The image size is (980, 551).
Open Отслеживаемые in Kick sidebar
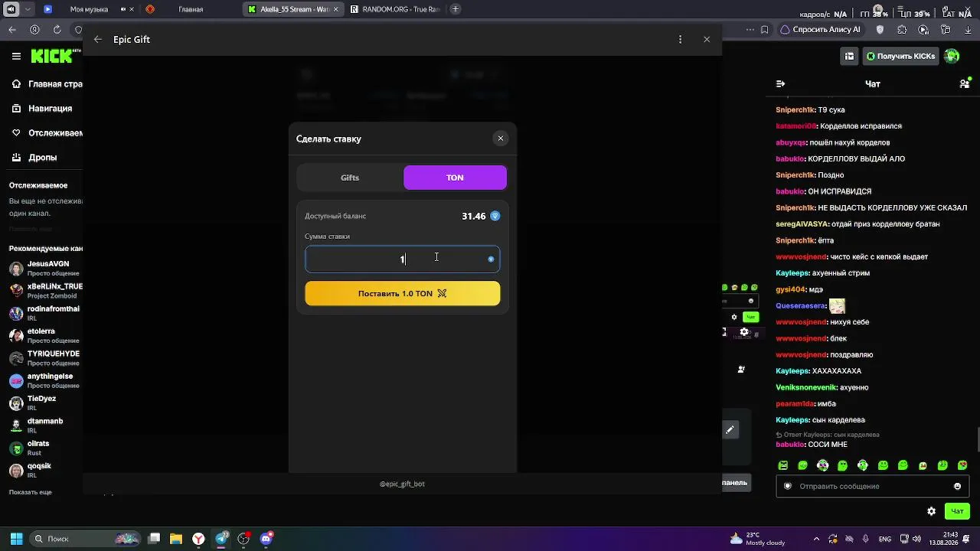(x=47, y=133)
